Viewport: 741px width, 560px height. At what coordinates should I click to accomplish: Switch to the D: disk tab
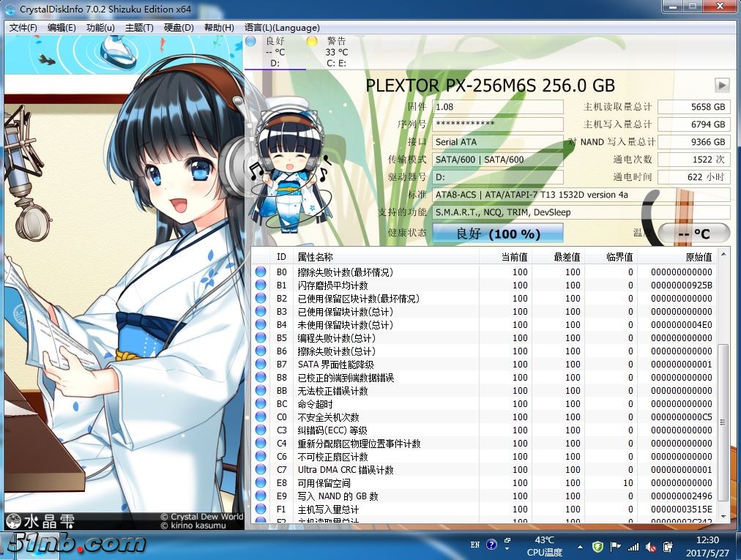(275, 52)
